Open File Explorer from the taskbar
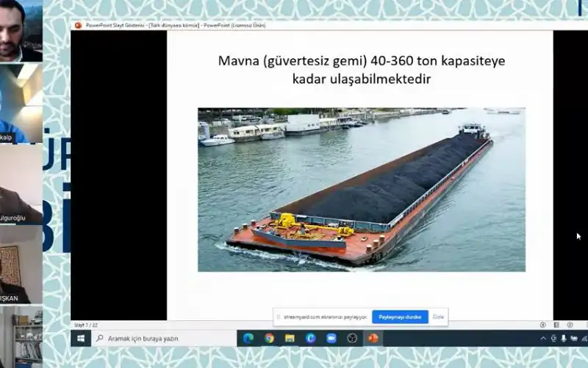This screenshot has height=368, width=588. 290,338
